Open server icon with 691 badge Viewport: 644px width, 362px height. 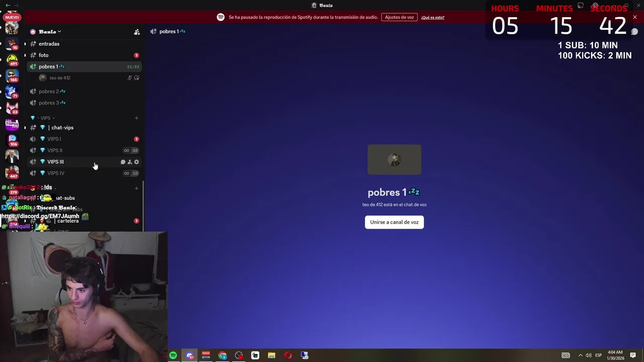(x=12, y=60)
